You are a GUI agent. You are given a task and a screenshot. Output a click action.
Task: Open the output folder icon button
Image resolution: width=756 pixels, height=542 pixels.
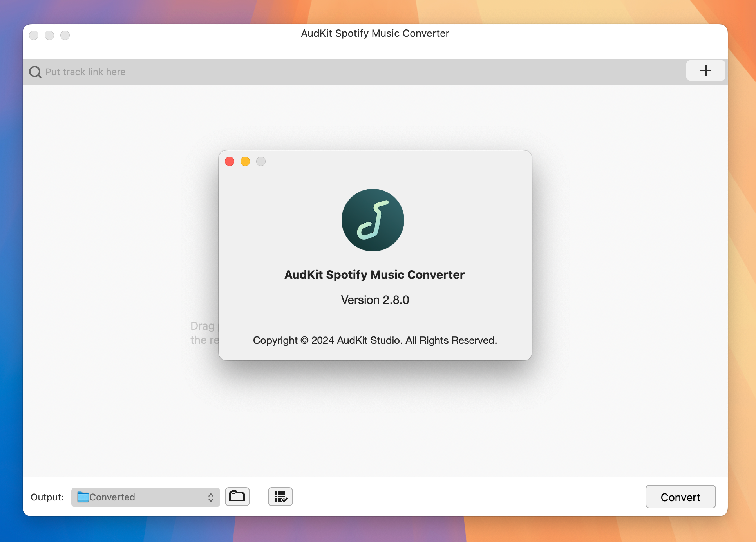pos(237,497)
